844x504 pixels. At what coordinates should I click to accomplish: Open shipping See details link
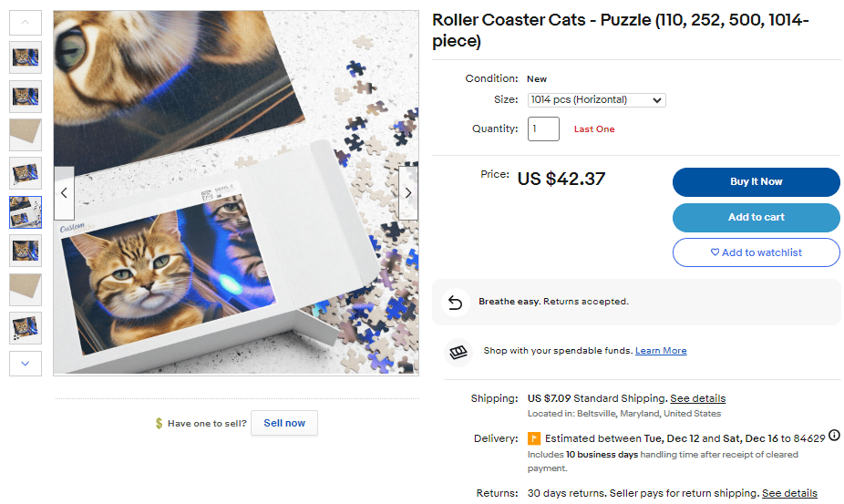(x=697, y=398)
